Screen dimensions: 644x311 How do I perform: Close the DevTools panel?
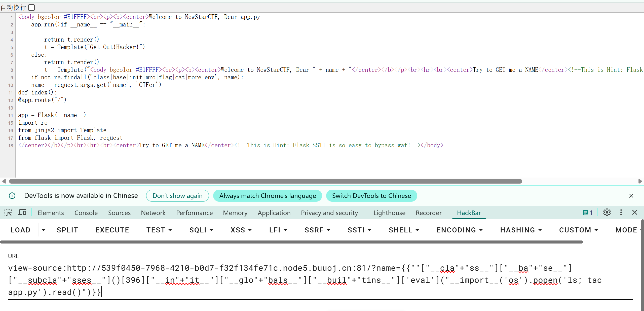(x=635, y=213)
